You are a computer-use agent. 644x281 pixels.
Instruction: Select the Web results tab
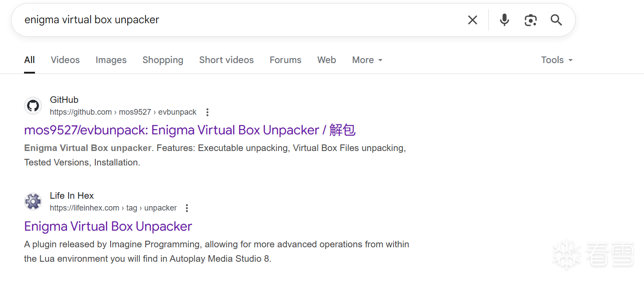coord(327,60)
